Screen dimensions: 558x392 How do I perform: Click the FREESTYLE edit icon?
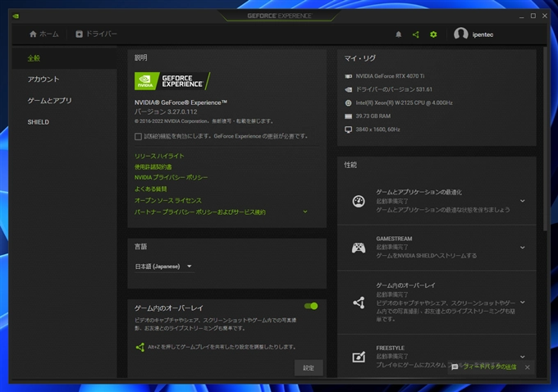coord(359,357)
